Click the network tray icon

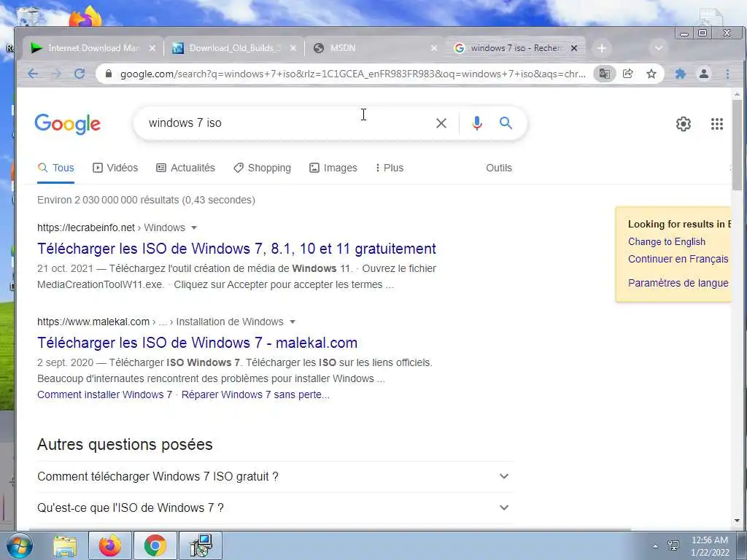(x=673, y=545)
